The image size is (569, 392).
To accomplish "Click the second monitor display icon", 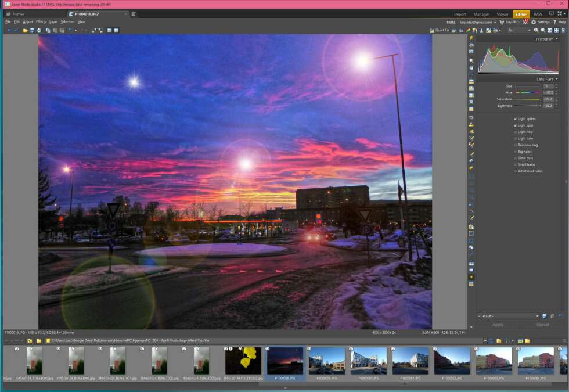I will click(551, 14).
